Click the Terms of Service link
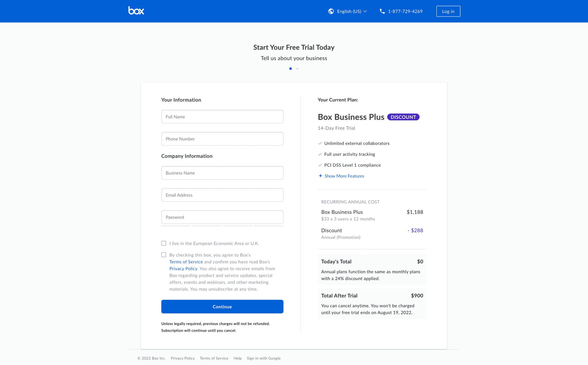The width and height of the screenshot is (588, 365). coord(186,262)
